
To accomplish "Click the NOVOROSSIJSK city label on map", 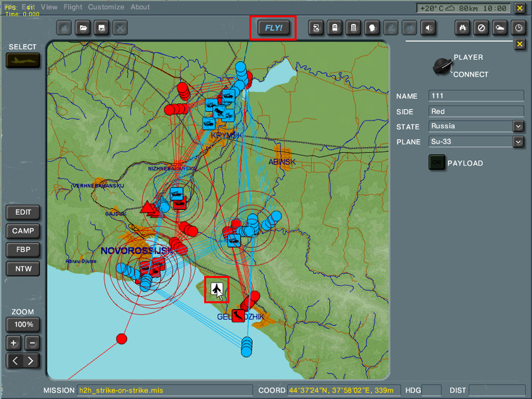I will coord(137,251).
